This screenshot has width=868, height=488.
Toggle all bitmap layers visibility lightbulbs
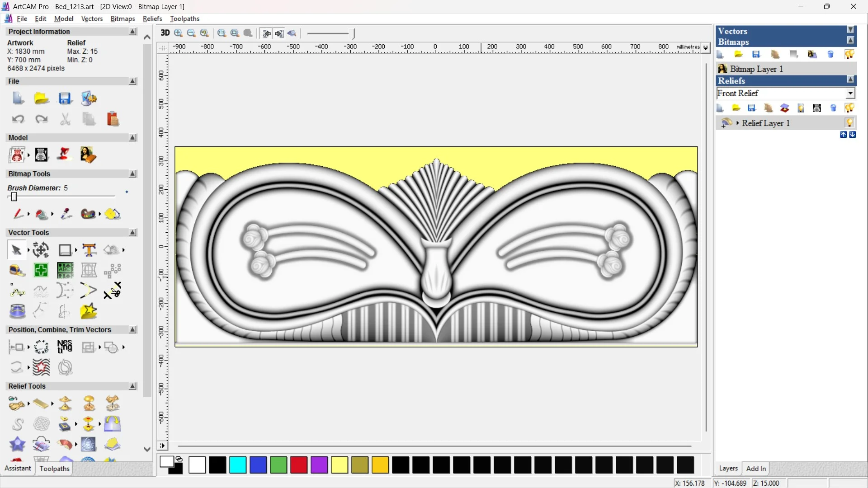[x=849, y=55]
